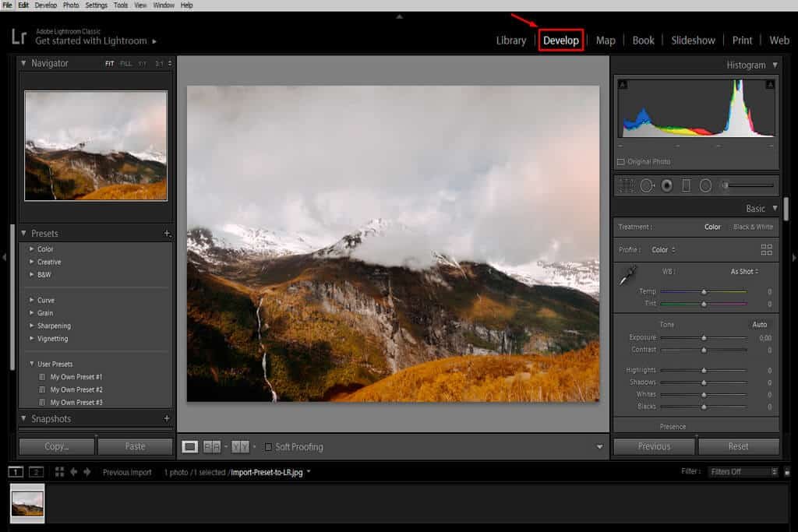Toggle Original Photo checkbox
This screenshot has height=532, width=798.
pos(621,162)
